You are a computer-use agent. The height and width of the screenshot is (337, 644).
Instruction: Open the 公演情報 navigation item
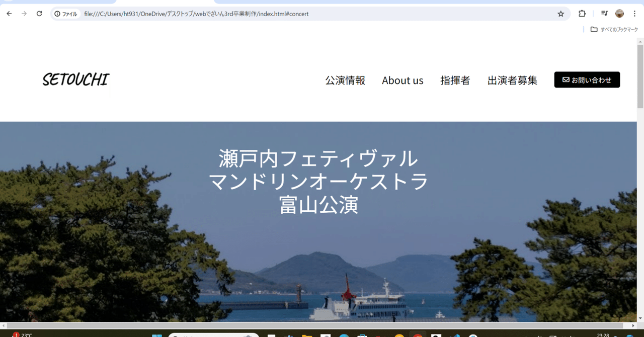pyautogui.click(x=345, y=80)
